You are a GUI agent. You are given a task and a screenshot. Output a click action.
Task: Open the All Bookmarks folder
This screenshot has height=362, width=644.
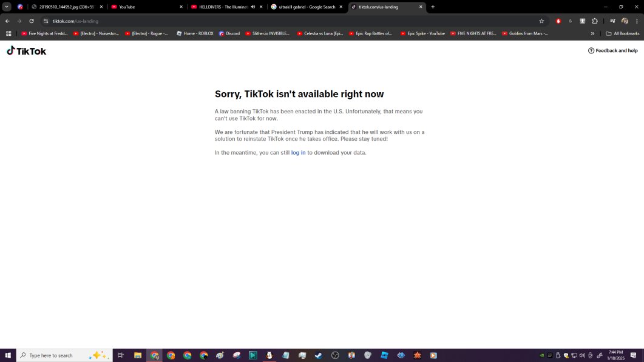tap(623, 34)
